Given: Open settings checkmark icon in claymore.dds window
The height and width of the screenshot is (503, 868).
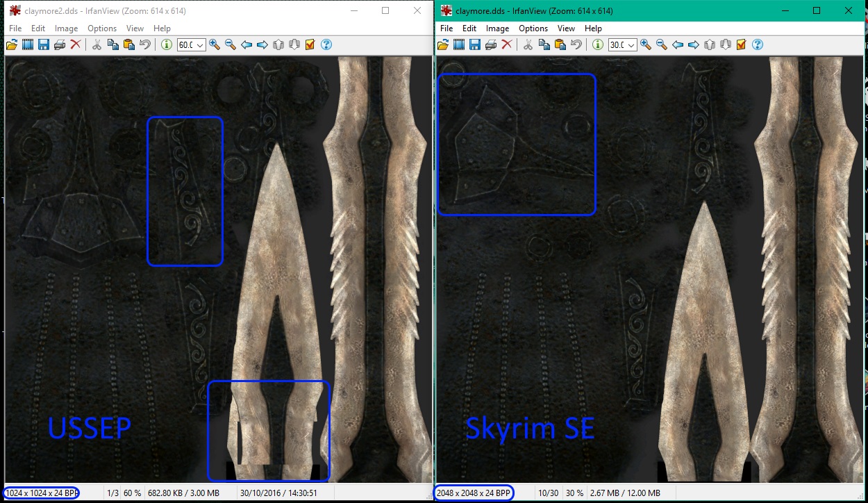Looking at the screenshot, I should (742, 44).
